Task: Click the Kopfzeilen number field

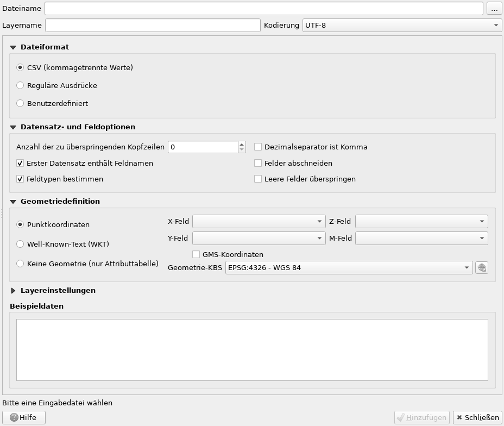Action: pos(203,147)
